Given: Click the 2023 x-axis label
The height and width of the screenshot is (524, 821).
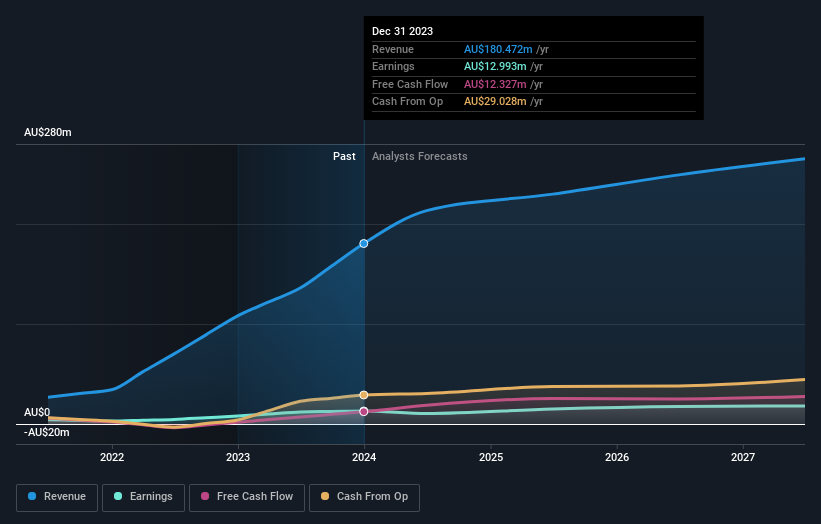Looking at the screenshot, I should click(x=238, y=457).
